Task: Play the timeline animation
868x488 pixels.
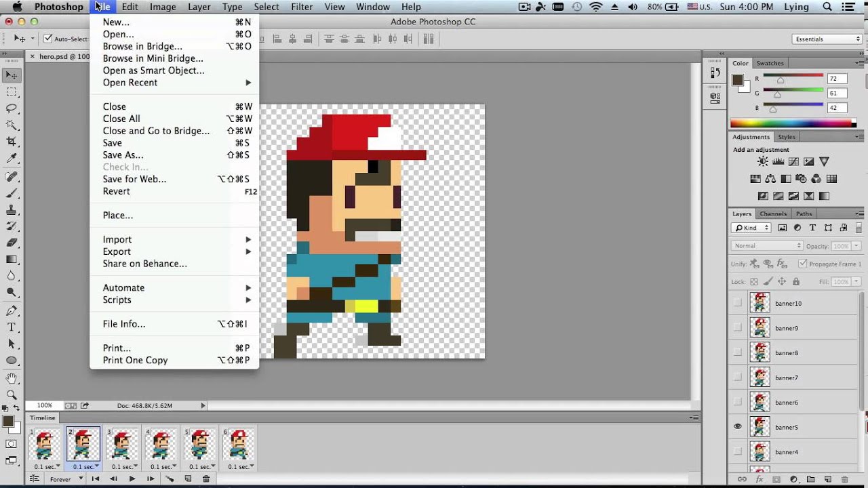Action: coord(132,479)
